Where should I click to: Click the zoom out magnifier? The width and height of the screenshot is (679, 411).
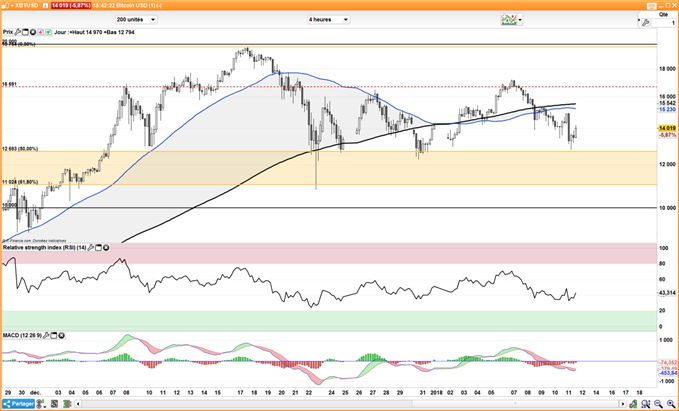click(x=659, y=404)
